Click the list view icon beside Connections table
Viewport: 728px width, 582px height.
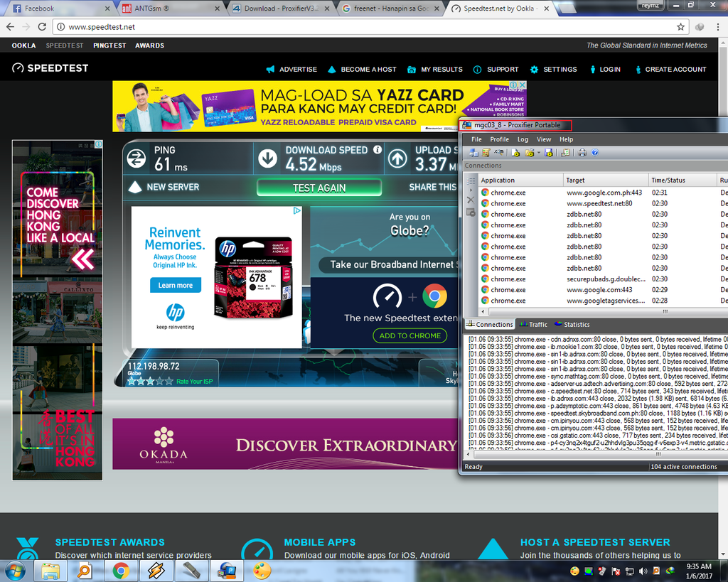pyautogui.click(x=471, y=180)
